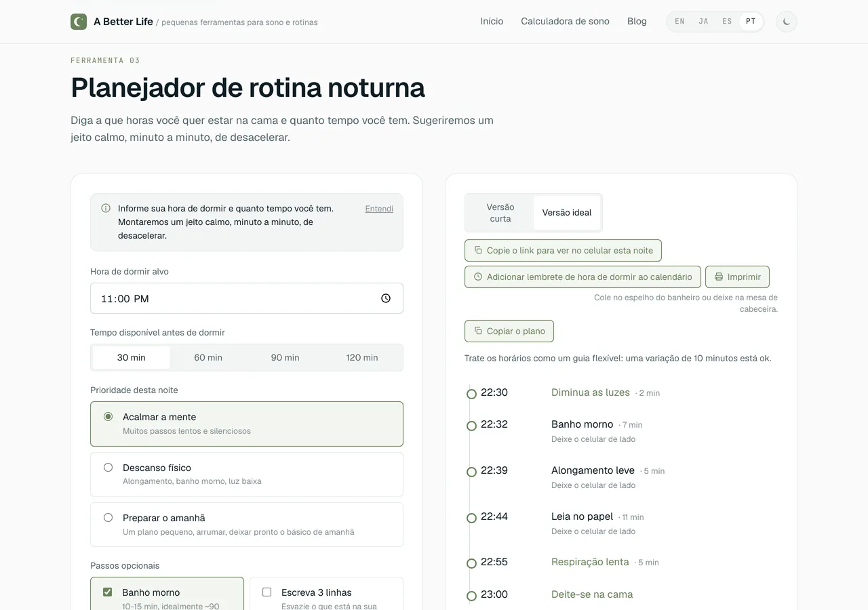868x610 pixels.
Task: Open Calculadora de sono page
Action: [565, 22]
